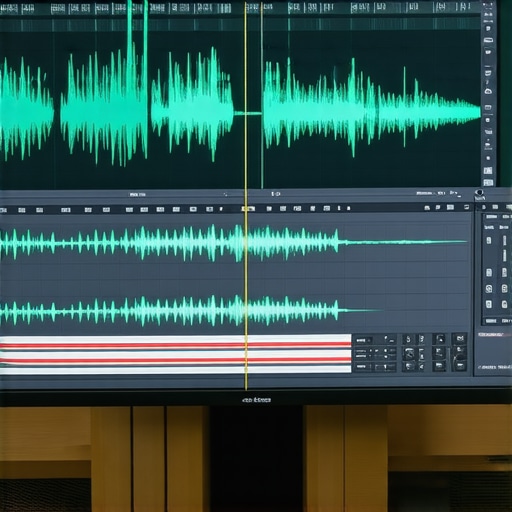The image size is (512, 512).
Task: Click the eye icon above the right-side panel
Action: [x=479, y=193]
